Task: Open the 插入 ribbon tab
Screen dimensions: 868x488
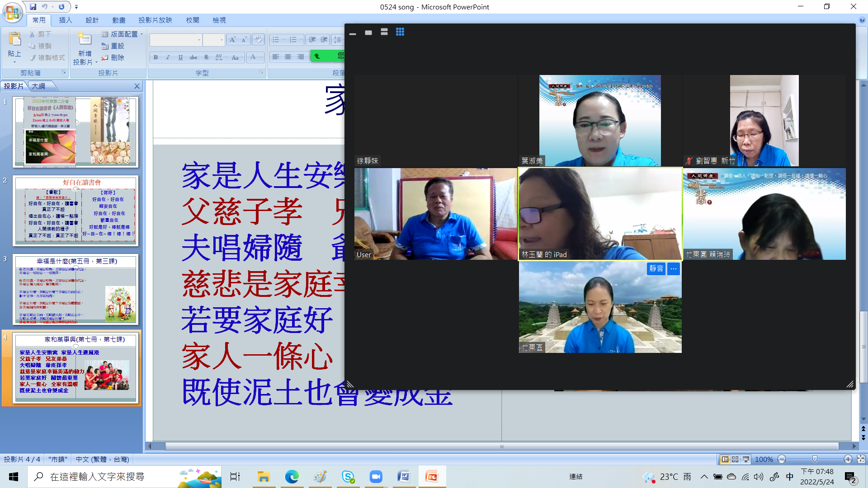Action: (65, 20)
